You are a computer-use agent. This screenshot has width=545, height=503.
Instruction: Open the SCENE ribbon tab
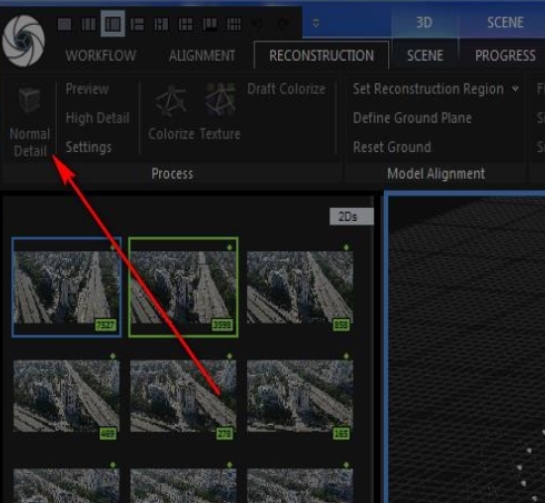click(425, 56)
